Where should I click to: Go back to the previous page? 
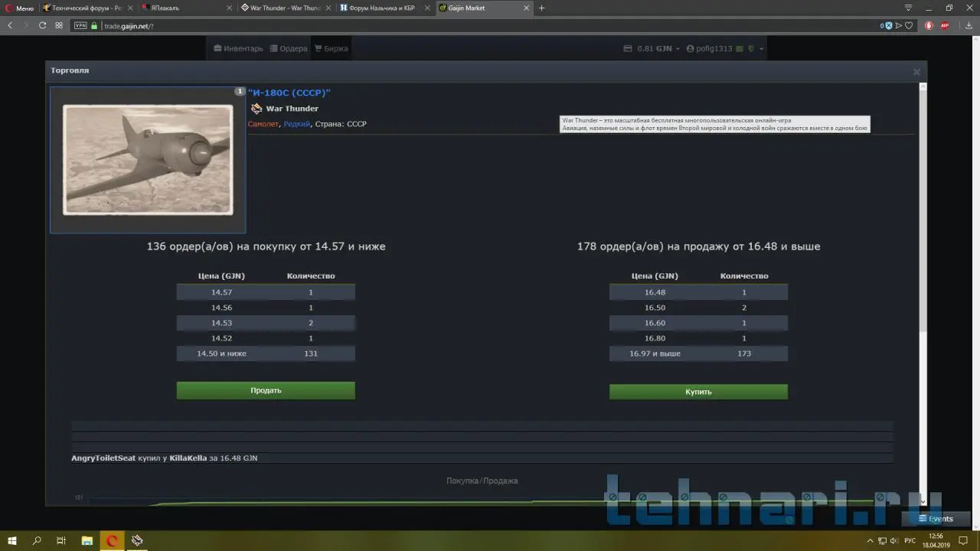point(10,25)
